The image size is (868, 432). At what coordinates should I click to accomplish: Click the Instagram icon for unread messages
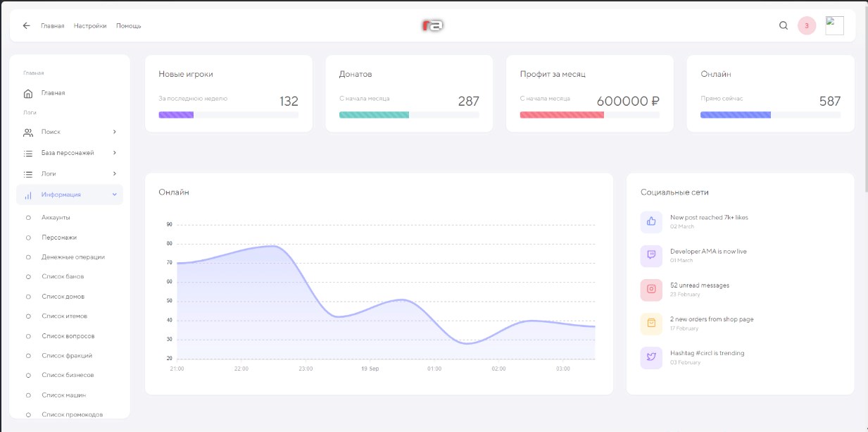651,289
